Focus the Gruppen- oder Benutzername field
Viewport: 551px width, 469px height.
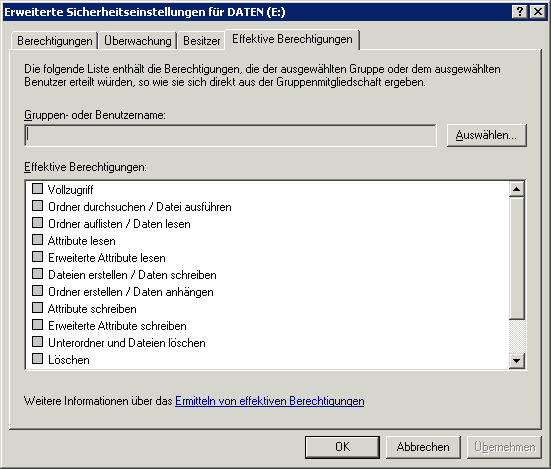point(231,135)
